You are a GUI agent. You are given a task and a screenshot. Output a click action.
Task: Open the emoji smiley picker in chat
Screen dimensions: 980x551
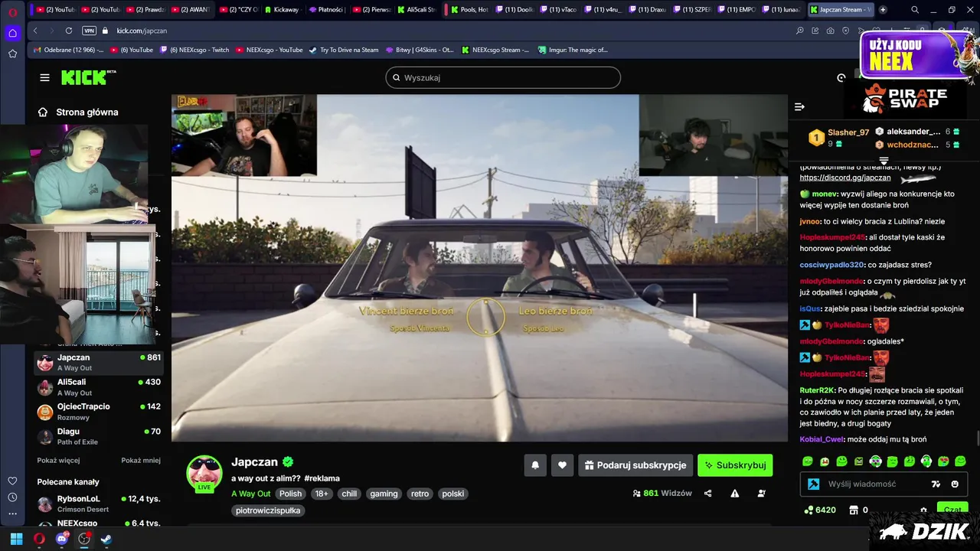[x=955, y=484]
